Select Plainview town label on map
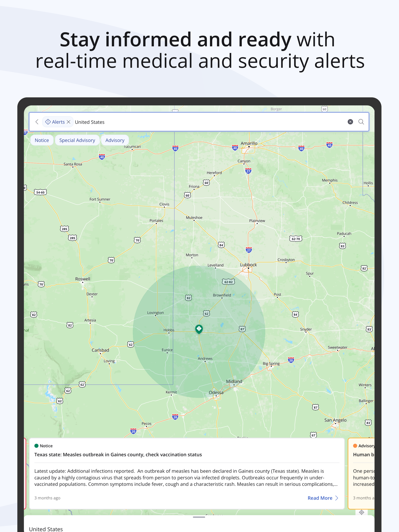This screenshot has width=399, height=532. (x=257, y=221)
